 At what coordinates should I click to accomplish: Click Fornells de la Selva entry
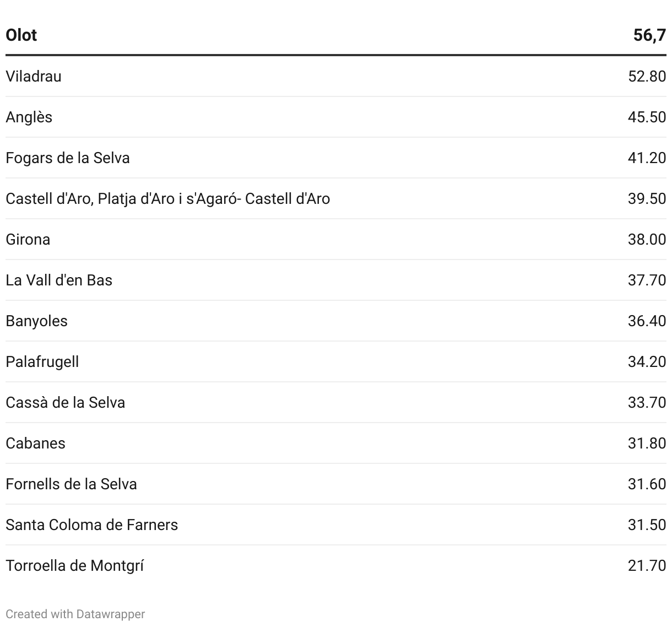[71, 484]
